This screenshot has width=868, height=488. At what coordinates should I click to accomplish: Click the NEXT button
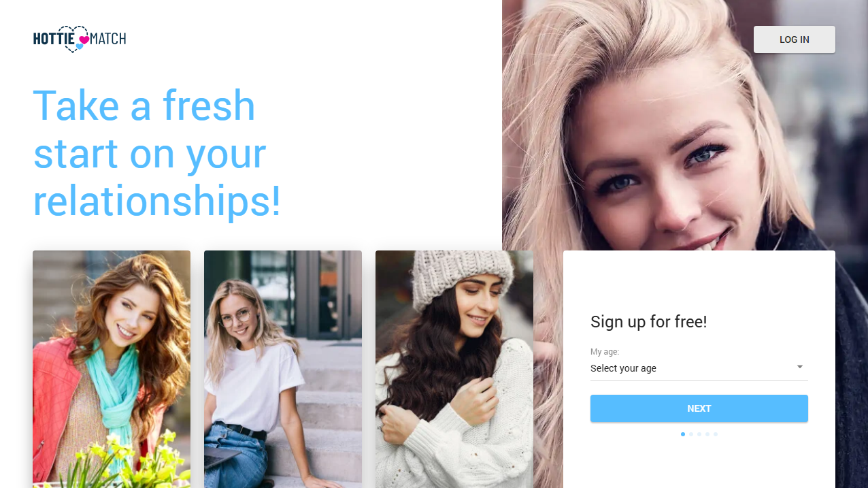(x=699, y=408)
